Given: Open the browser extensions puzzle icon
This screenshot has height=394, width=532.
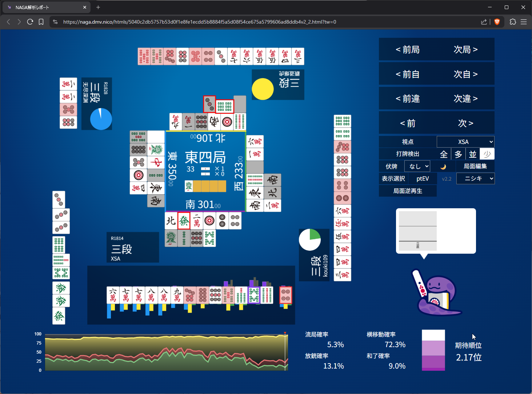Looking at the screenshot, I should coord(513,22).
